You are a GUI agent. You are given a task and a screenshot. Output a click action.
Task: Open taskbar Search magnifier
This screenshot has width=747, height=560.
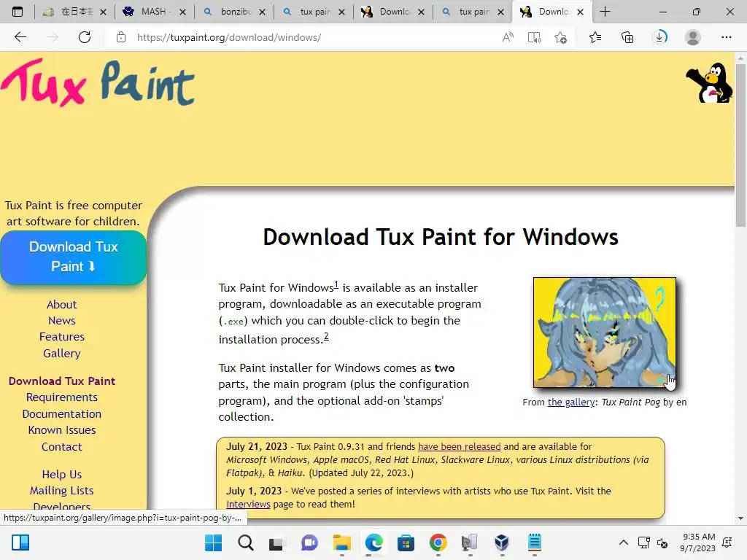pos(246,542)
